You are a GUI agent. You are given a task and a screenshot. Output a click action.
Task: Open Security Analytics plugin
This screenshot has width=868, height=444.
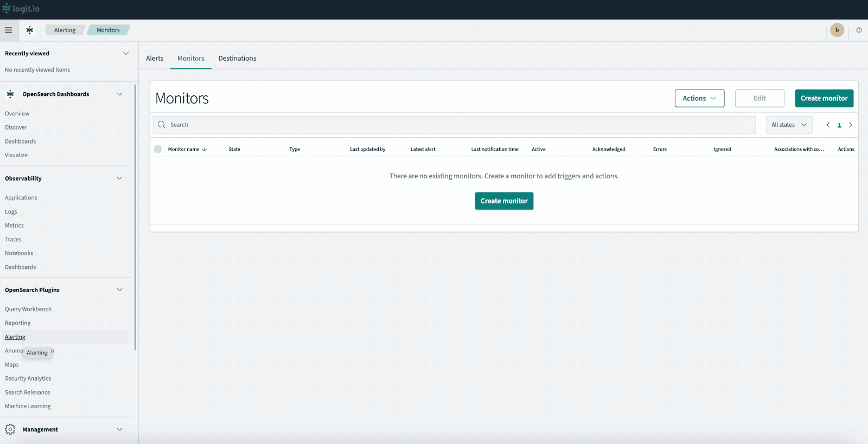coord(28,379)
